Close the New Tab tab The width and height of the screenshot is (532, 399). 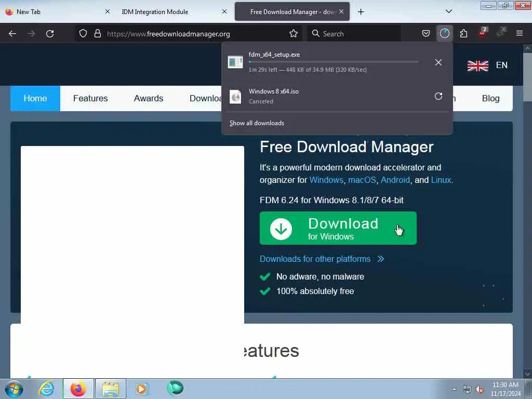point(108,11)
